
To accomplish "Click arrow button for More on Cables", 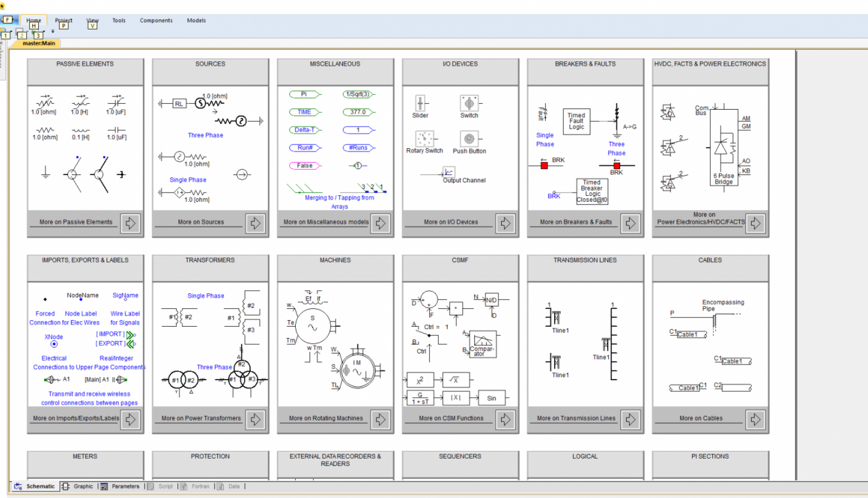I will pos(756,419).
